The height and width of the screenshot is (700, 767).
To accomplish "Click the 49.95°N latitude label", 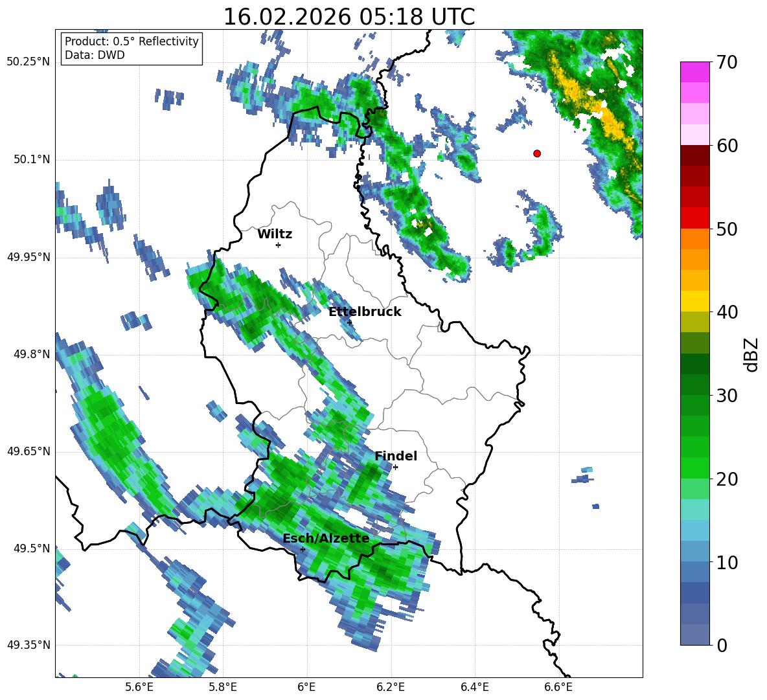I will (x=28, y=257).
